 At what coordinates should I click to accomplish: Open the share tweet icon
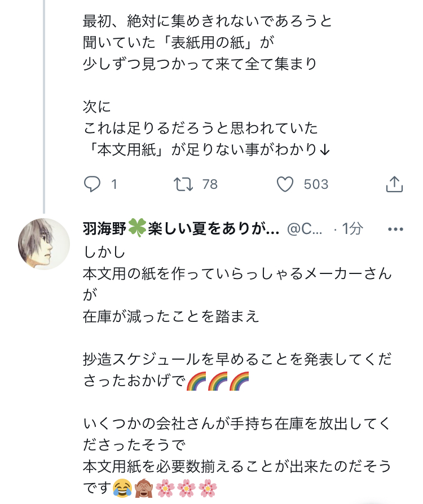(x=394, y=184)
